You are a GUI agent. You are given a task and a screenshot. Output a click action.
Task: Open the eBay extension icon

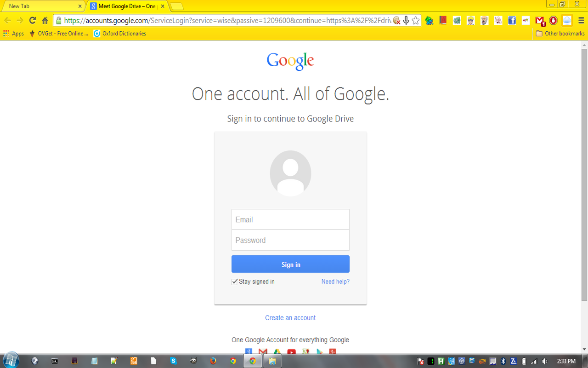point(526,20)
